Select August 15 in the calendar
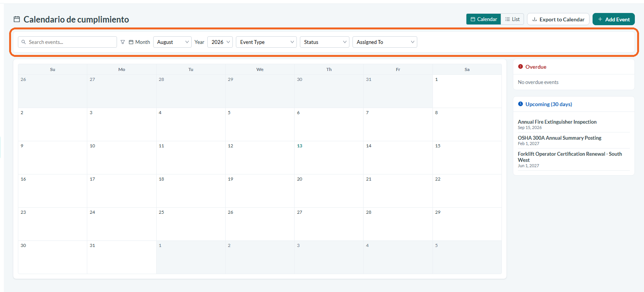Viewport: 644px width, 292px height. [467, 158]
